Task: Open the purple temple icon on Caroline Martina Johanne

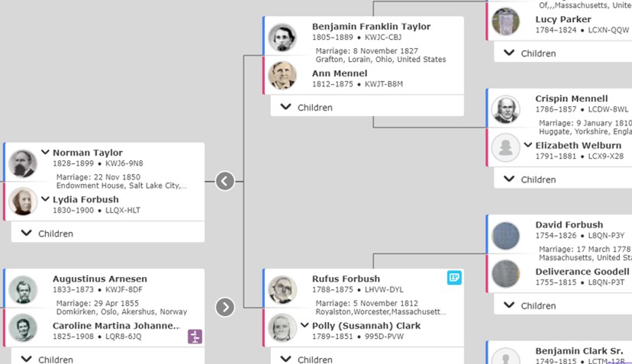Action: tap(195, 337)
